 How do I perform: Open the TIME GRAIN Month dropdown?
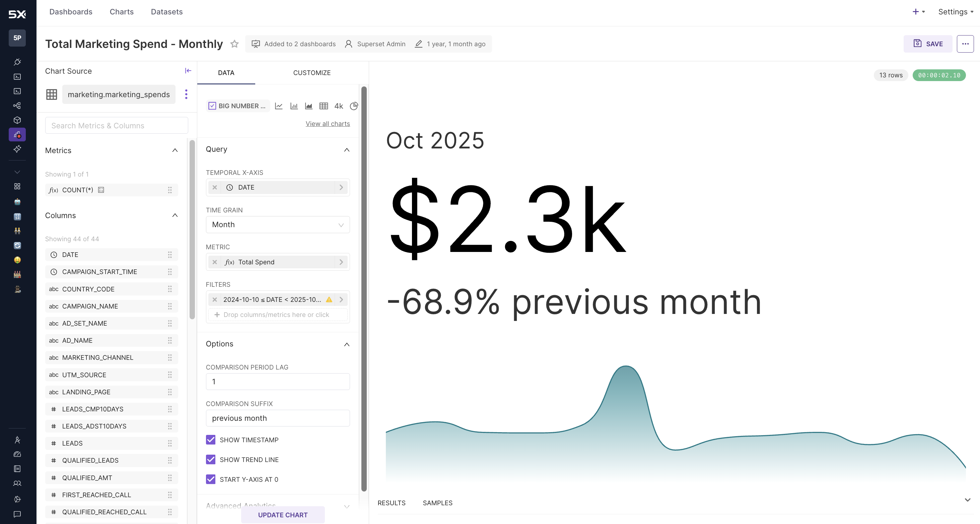pos(278,224)
